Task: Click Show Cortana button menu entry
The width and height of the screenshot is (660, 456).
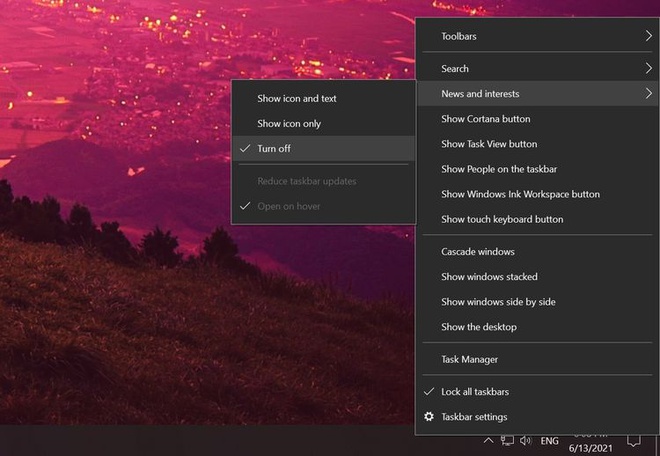Action: coord(485,119)
